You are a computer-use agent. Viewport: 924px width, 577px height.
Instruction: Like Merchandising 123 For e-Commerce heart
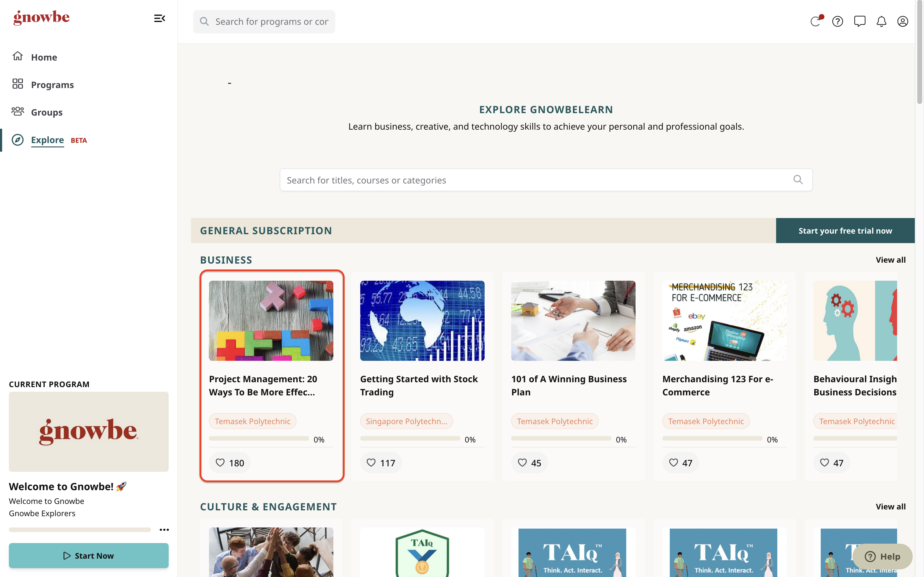[x=680, y=463]
